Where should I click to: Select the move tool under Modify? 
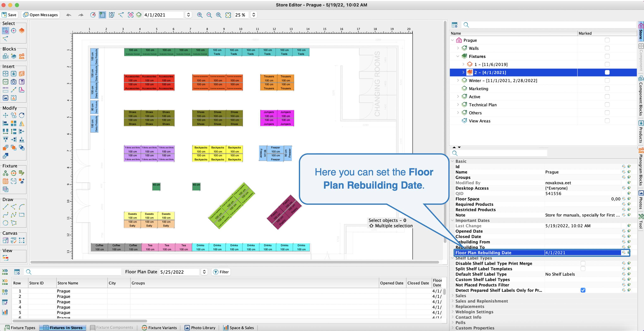[x=5, y=115]
